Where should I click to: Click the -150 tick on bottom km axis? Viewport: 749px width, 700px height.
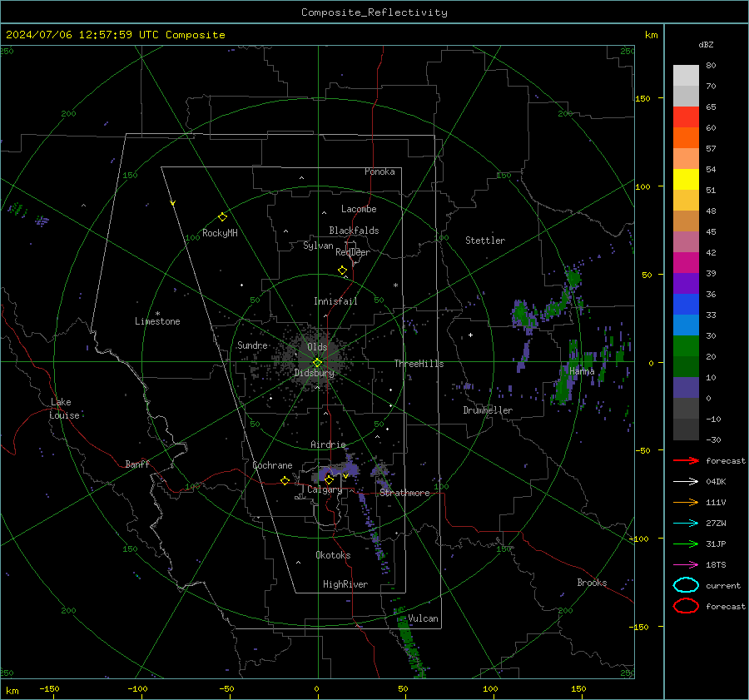pyautogui.click(x=49, y=688)
